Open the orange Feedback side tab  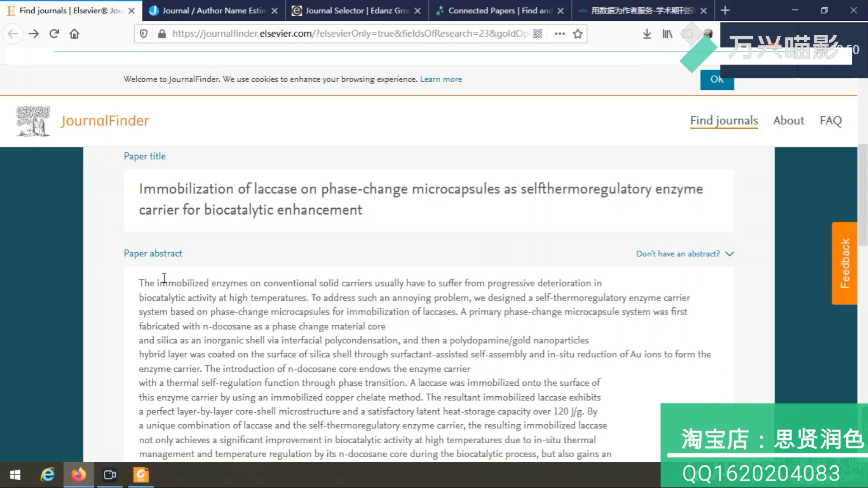844,263
